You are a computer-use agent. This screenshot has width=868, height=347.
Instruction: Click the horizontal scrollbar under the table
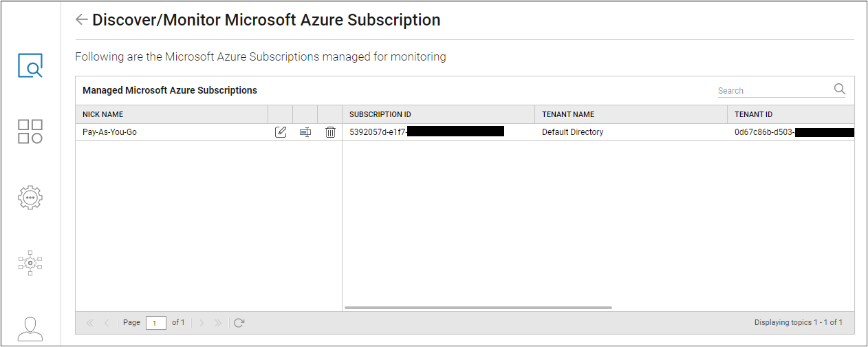[477, 308]
